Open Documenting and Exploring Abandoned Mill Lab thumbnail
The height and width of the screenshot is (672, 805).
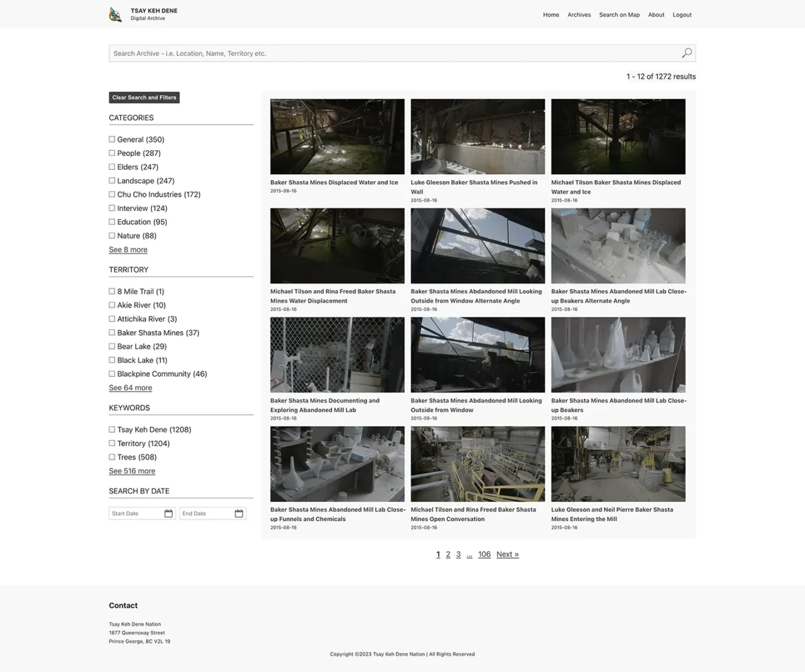(338, 355)
